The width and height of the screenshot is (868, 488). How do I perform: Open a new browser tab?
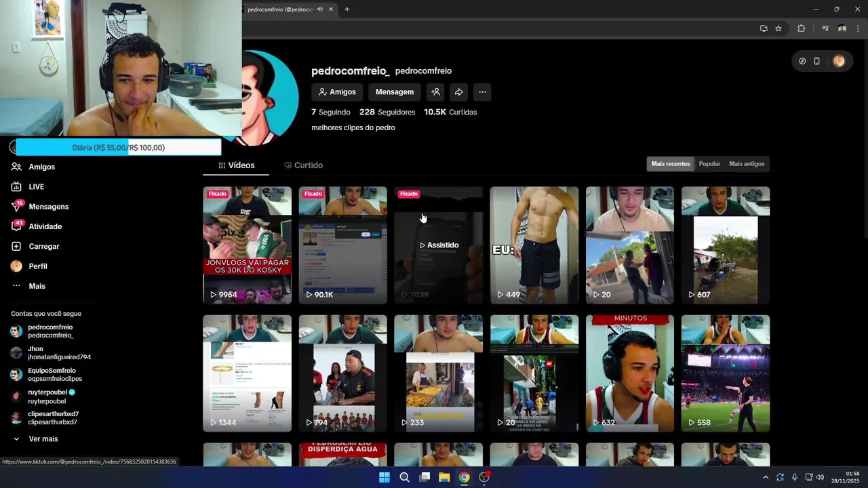click(347, 9)
